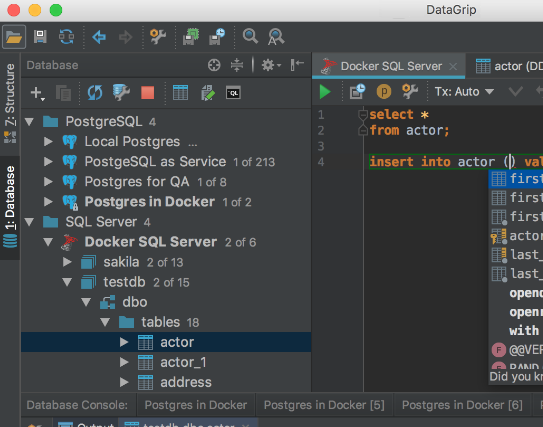
Task: Open the Database panel gear menu
Action: [271, 65]
